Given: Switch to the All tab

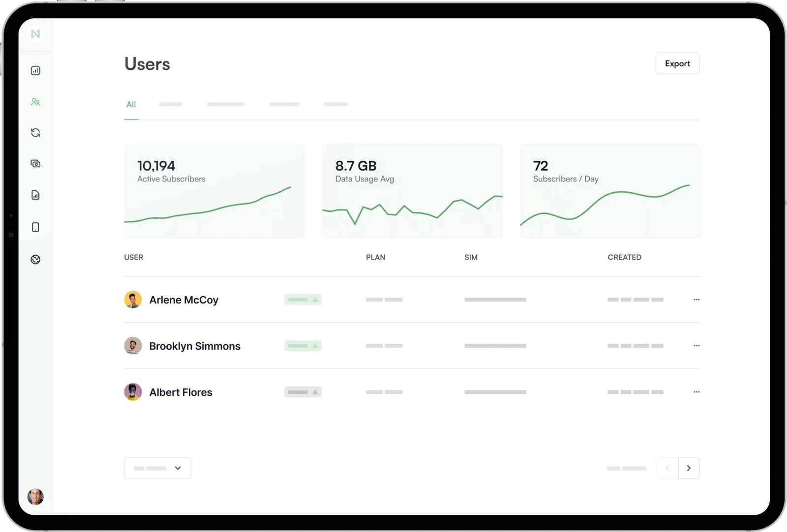Looking at the screenshot, I should tap(131, 104).
